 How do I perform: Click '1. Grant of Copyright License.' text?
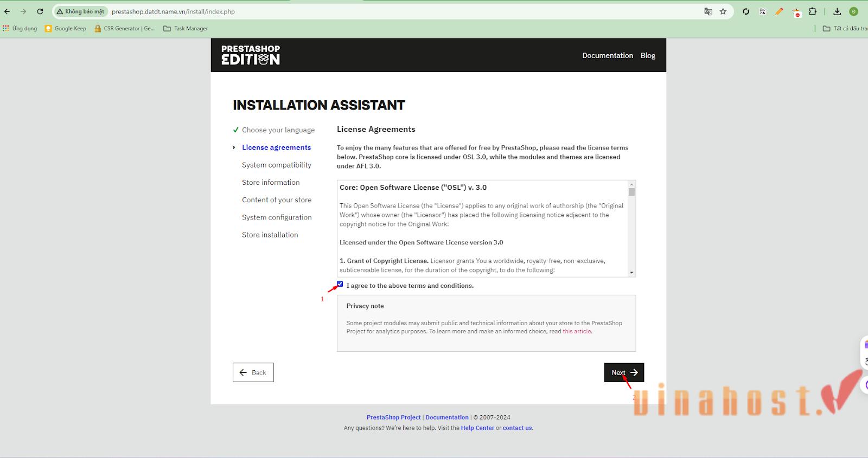[384, 261]
